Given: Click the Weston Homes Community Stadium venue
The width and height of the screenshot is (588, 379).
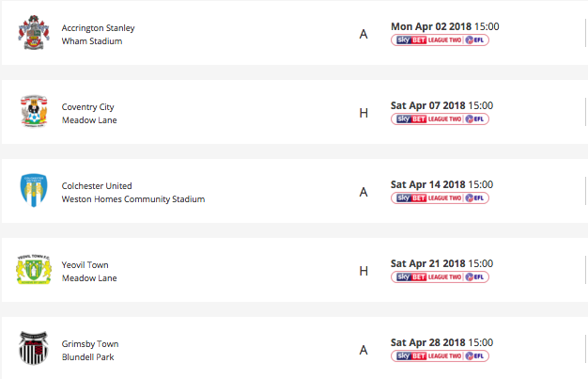Looking at the screenshot, I should click(132, 198).
